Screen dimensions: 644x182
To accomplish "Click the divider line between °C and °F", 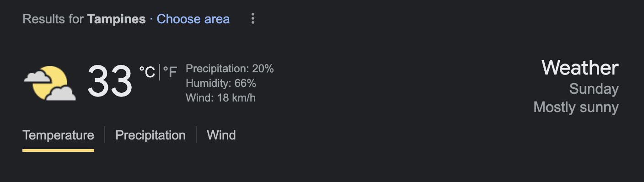I will click(x=160, y=72).
